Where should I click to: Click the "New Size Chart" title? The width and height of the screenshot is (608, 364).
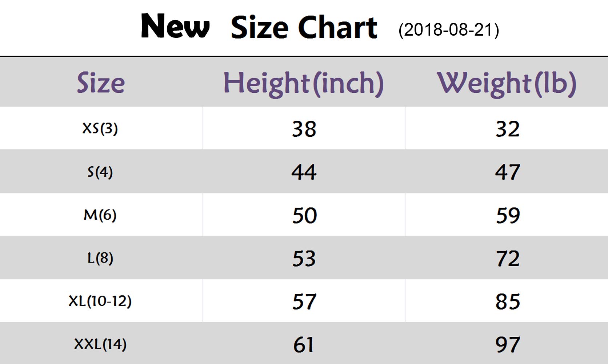tap(259, 27)
